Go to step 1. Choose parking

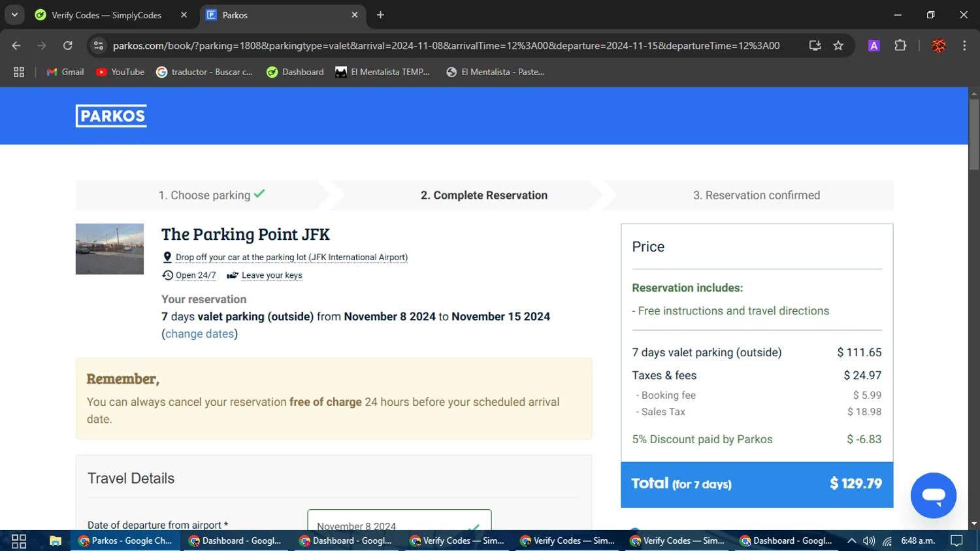[212, 195]
